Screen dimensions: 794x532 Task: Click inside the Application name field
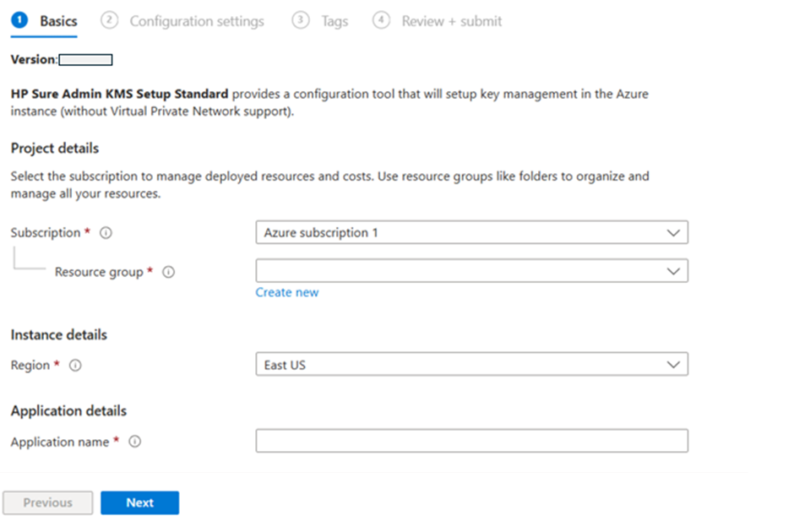471,440
